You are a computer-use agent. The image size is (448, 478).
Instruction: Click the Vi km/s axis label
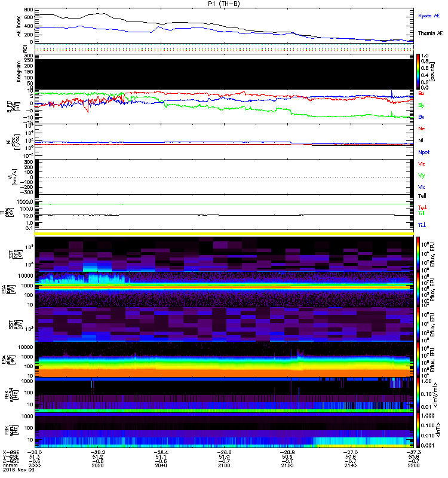click(x=11, y=177)
